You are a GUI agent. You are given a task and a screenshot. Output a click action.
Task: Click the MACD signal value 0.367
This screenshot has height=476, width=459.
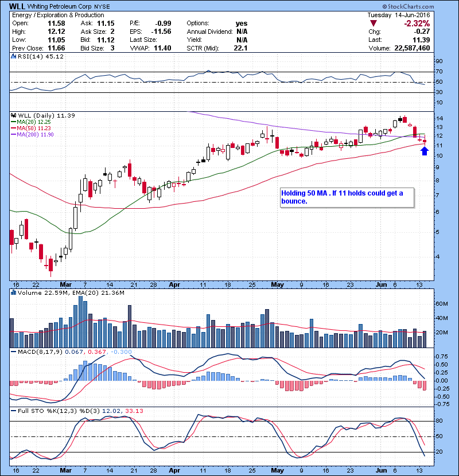click(97, 352)
